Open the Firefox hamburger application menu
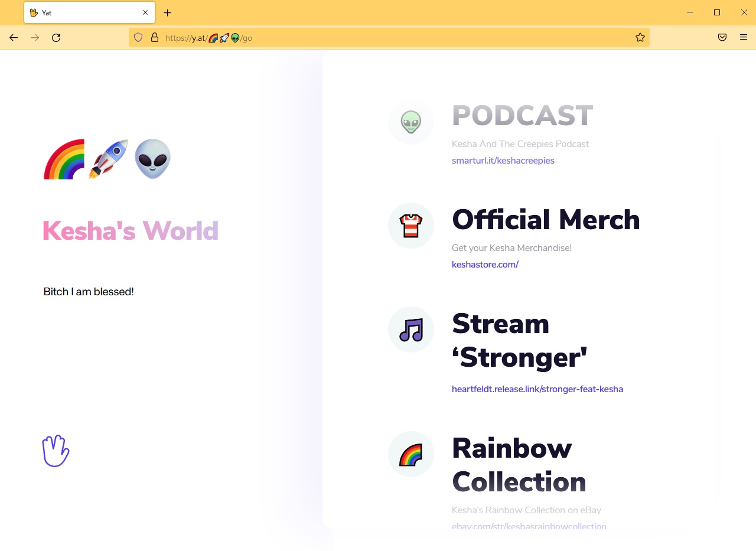756x551 pixels. coord(743,38)
